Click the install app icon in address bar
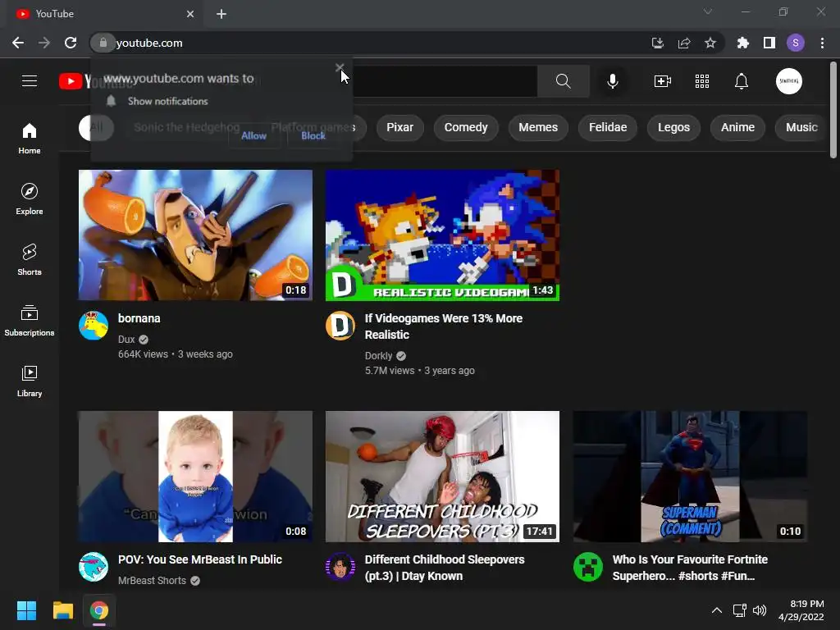The width and height of the screenshot is (840, 630). [657, 43]
